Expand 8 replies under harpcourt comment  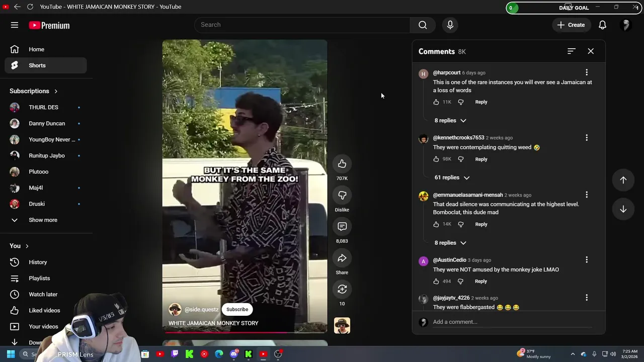point(450,121)
